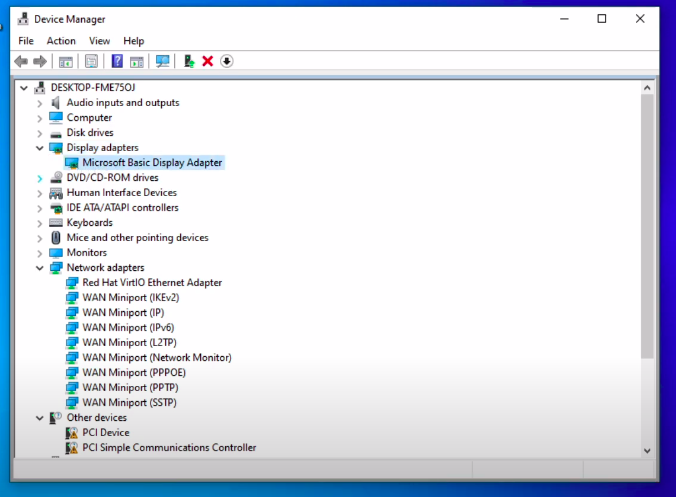Expand the DVD/CD-ROM drives chevron

coord(40,178)
